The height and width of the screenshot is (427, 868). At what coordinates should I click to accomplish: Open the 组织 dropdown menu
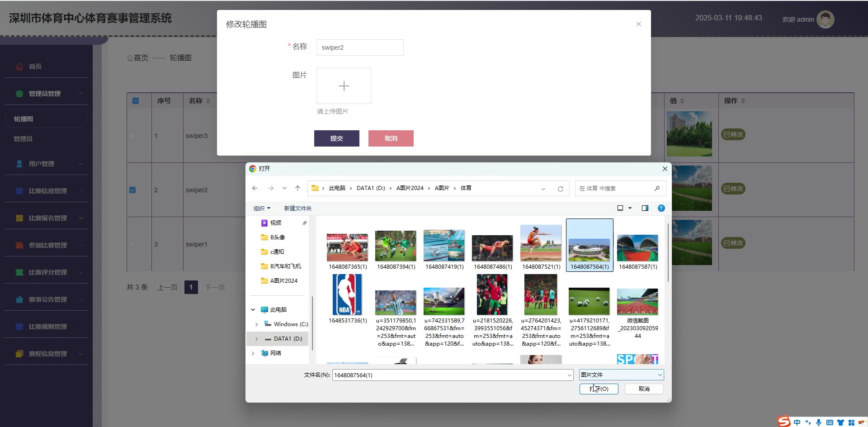pos(262,208)
